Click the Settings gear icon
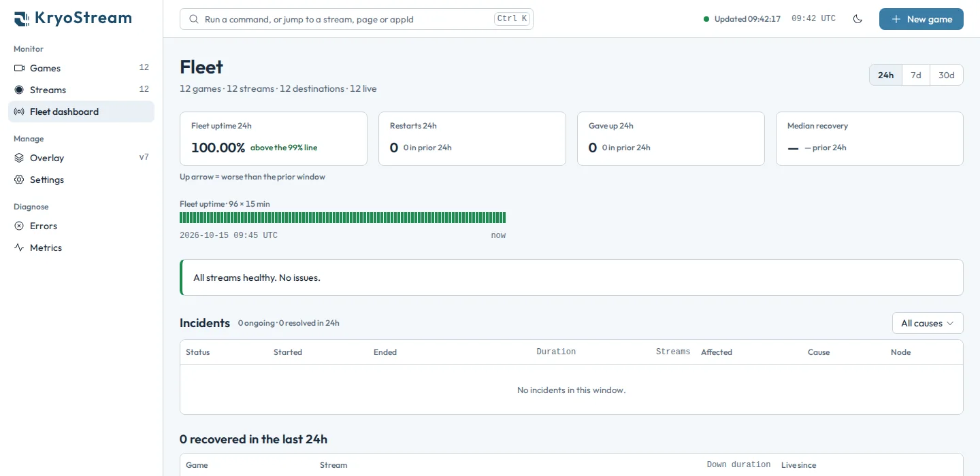Screen dimensions: 980x476 19,180
